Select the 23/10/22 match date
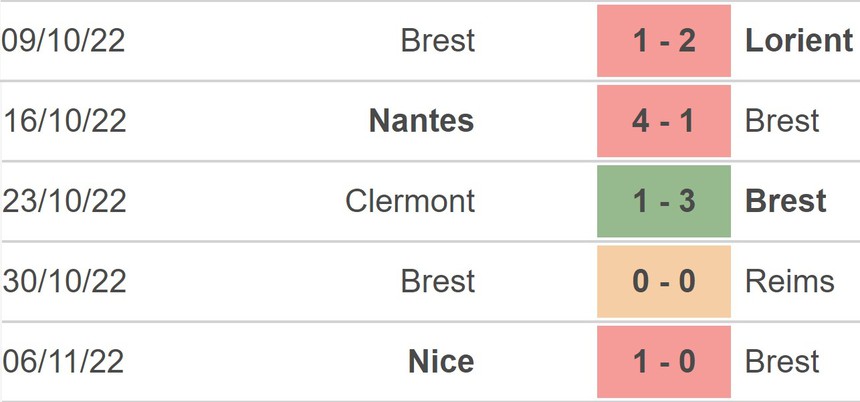 pos(63,201)
